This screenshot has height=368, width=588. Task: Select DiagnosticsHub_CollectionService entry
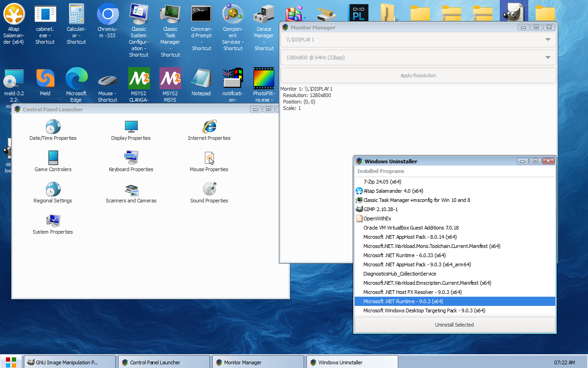(x=455, y=274)
